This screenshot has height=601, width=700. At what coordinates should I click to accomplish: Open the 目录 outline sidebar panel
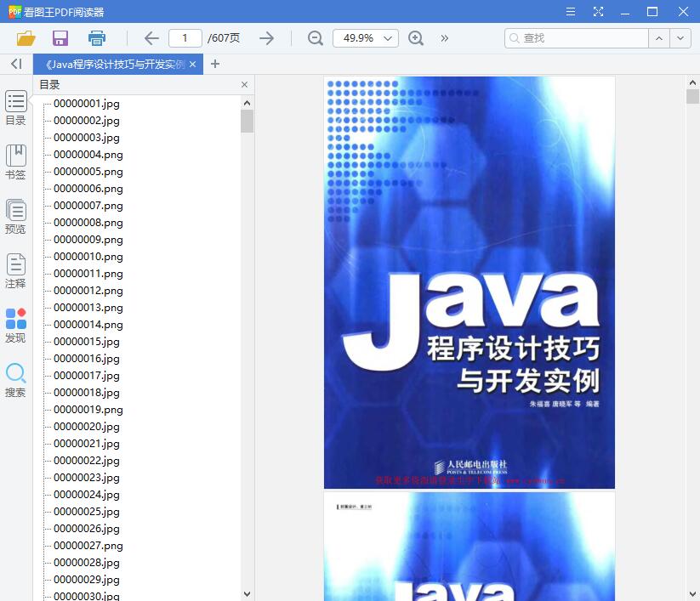pos(15,108)
